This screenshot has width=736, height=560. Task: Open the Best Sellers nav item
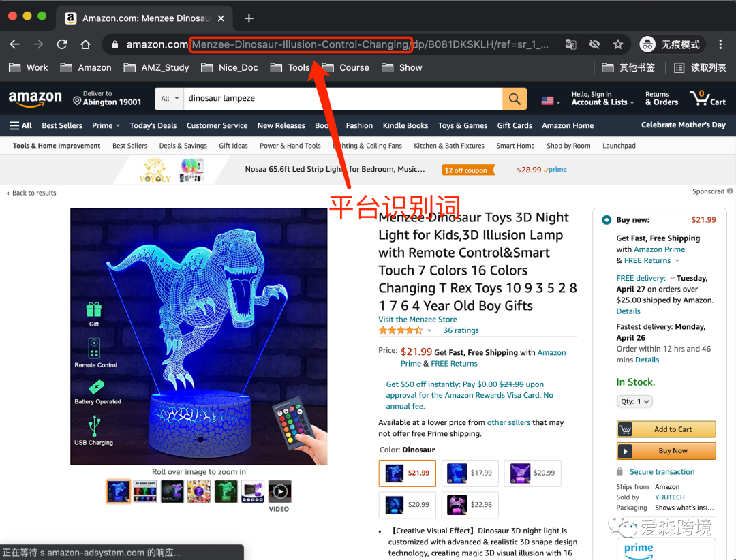(62, 125)
